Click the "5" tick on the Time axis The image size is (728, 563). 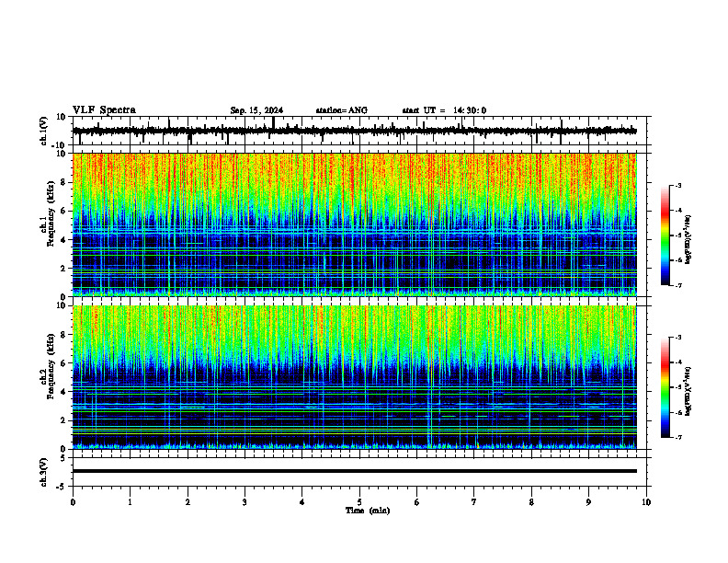tap(359, 502)
